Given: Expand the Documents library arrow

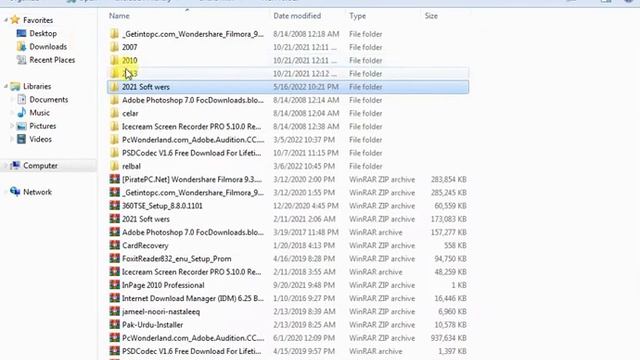Looking at the screenshot, I should point(12,100).
